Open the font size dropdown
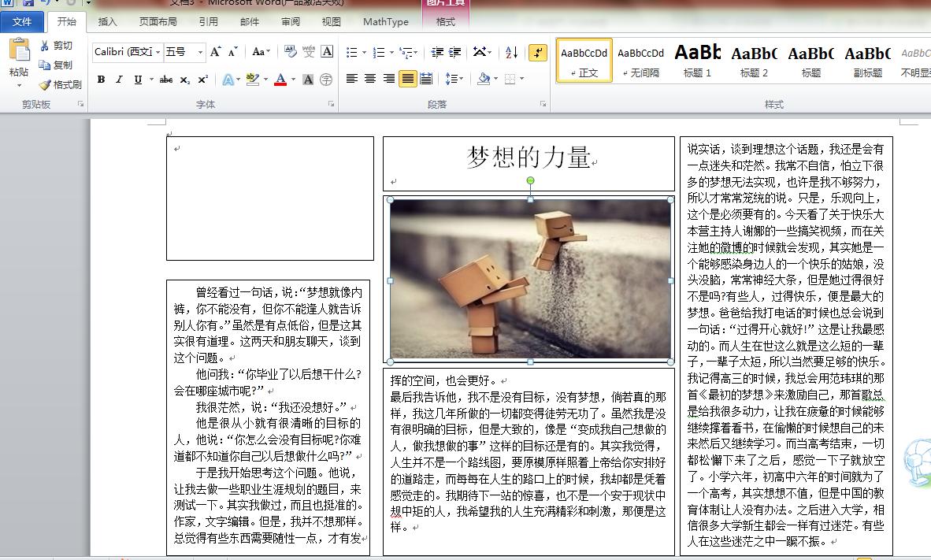The height and width of the screenshot is (560, 931). pos(201,52)
